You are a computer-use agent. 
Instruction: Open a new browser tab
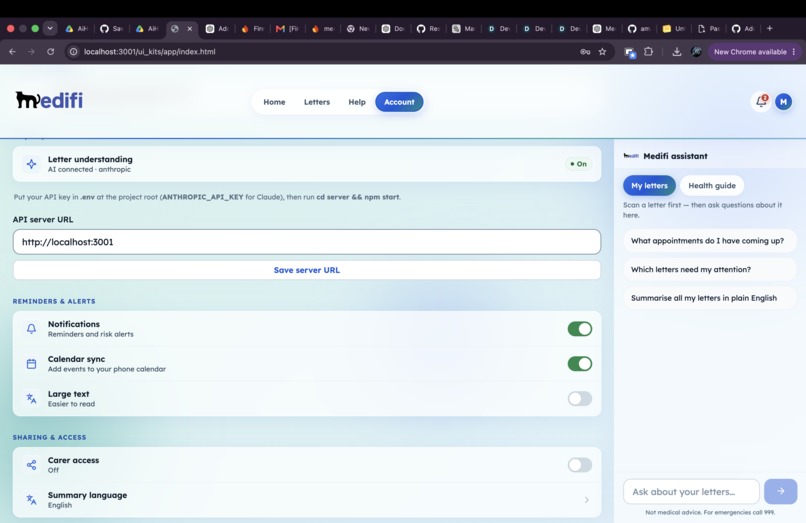pos(770,28)
